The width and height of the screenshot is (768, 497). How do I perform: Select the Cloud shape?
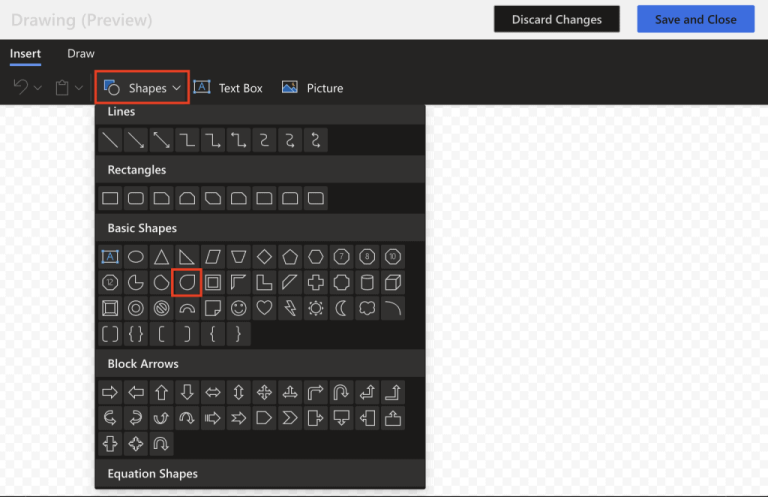pos(367,308)
